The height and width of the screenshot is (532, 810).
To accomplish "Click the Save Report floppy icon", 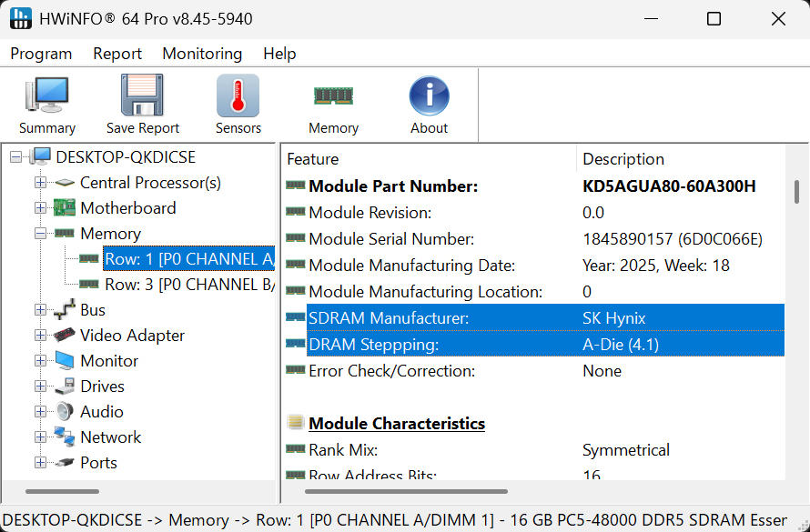I will [x=142, y=95].
